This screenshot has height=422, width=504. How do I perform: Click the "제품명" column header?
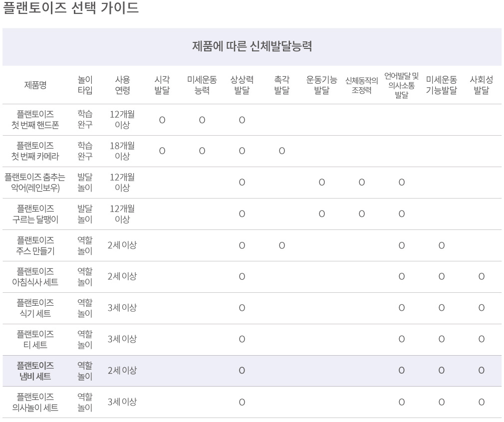point(35,85)
